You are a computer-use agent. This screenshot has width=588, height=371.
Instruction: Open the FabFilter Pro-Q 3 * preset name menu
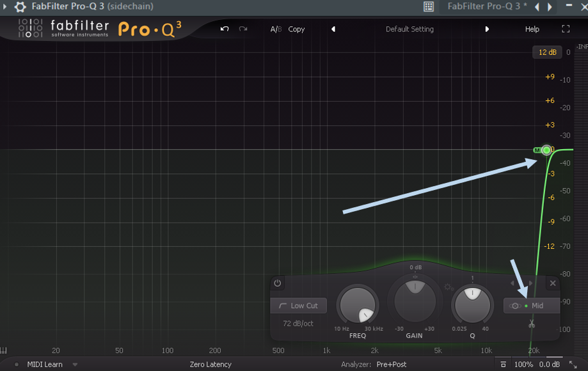(x=487, y=6)
